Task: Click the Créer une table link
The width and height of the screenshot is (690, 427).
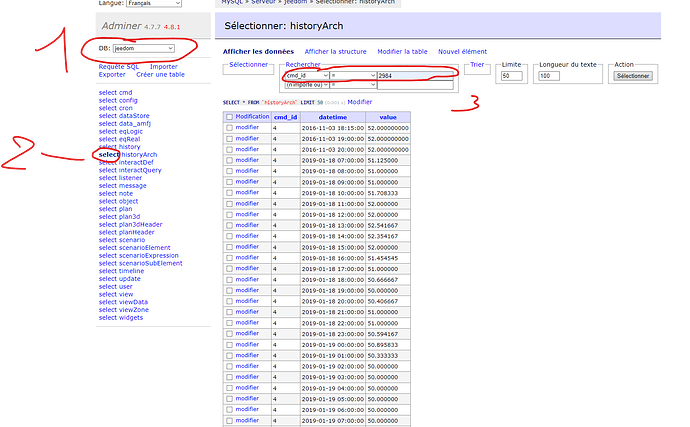Action: [161, 75]
